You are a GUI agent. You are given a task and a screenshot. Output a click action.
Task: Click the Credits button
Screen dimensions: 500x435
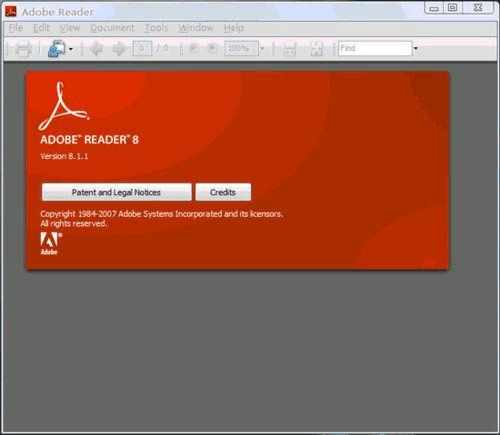[x=223, y=192]
